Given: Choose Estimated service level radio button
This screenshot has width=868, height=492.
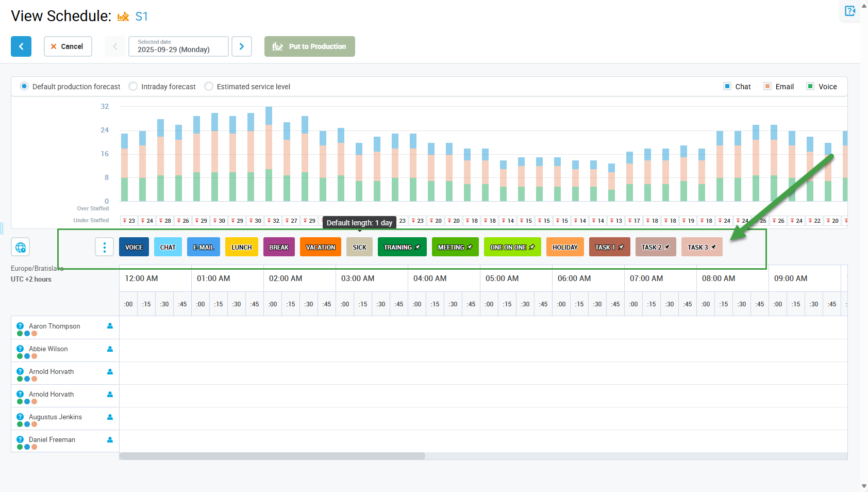Looking at the screenshot, I should click(209, 87).
